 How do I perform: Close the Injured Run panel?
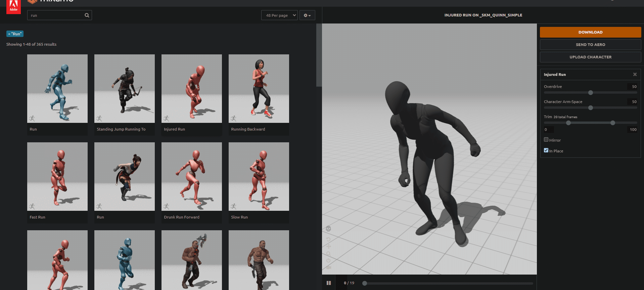(x=635, y=75)
